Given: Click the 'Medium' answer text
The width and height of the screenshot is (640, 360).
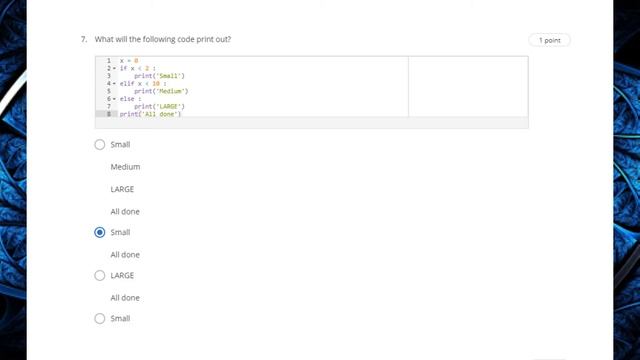Looking at the screenshot, I should coord(125,167).
